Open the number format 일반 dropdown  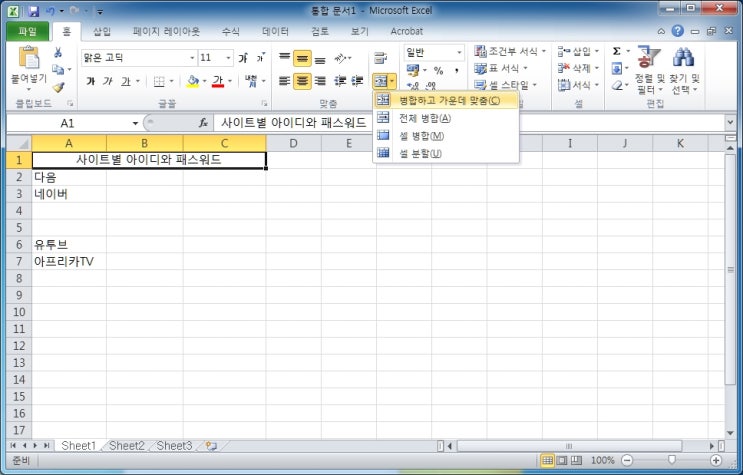tap(459, 53)
